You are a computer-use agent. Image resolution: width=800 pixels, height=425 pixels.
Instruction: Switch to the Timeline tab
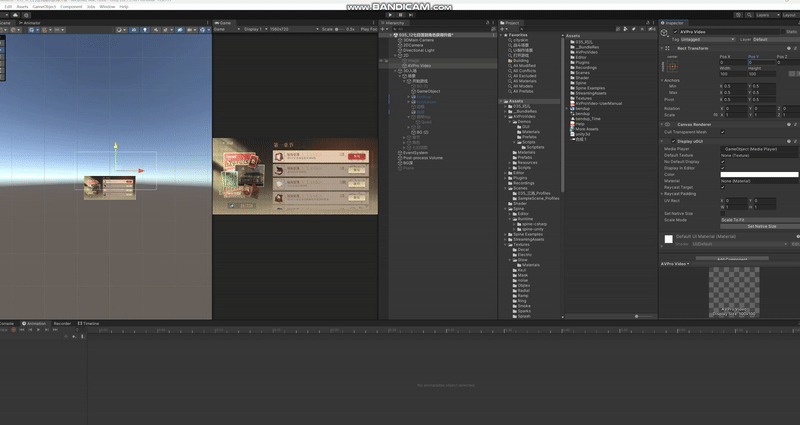[88, 323]
